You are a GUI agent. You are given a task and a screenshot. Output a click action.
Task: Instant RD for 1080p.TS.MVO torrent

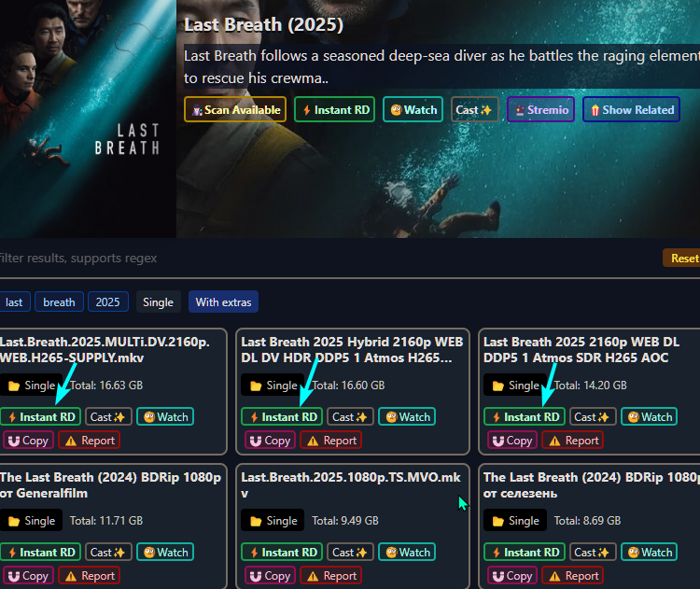pyautogui.click(x=282, y=552)
